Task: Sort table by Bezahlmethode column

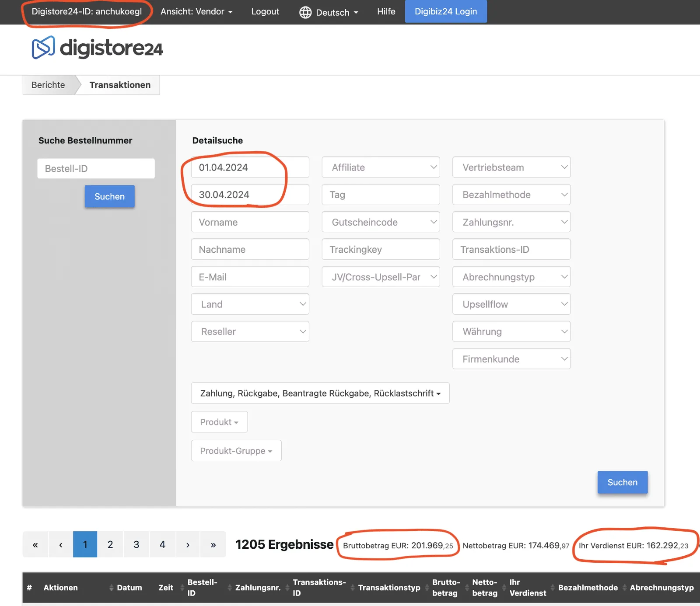Action: click(x=588, y=588)
